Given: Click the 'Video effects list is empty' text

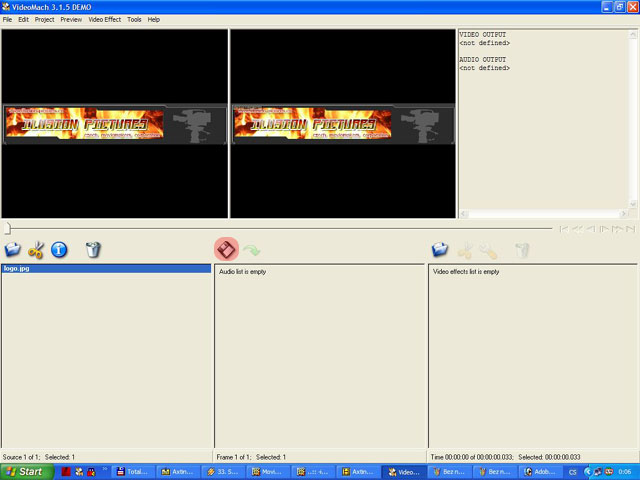Looking at the screenshot, I should (x=466, y=271).
